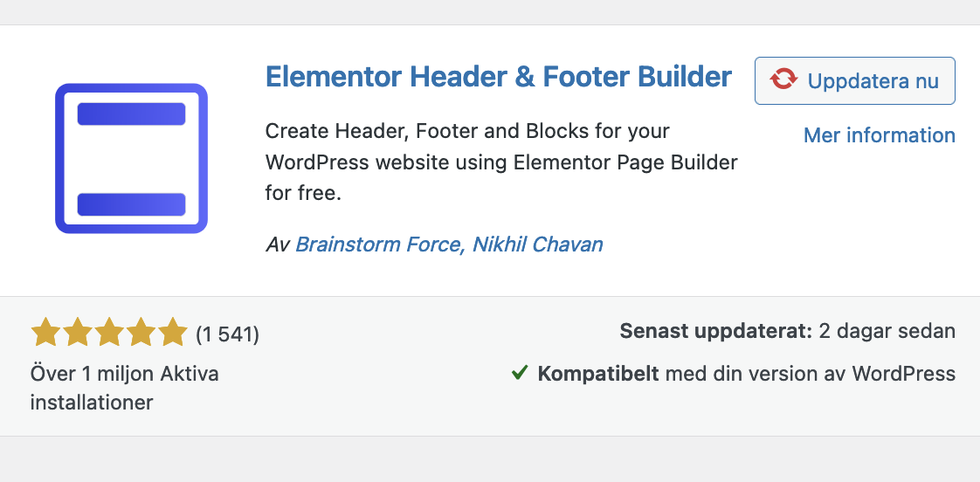The height and width of the screenshot is (482, 980).
Task: Click the Senast uppdaterat label
Action: pos(715,332)
